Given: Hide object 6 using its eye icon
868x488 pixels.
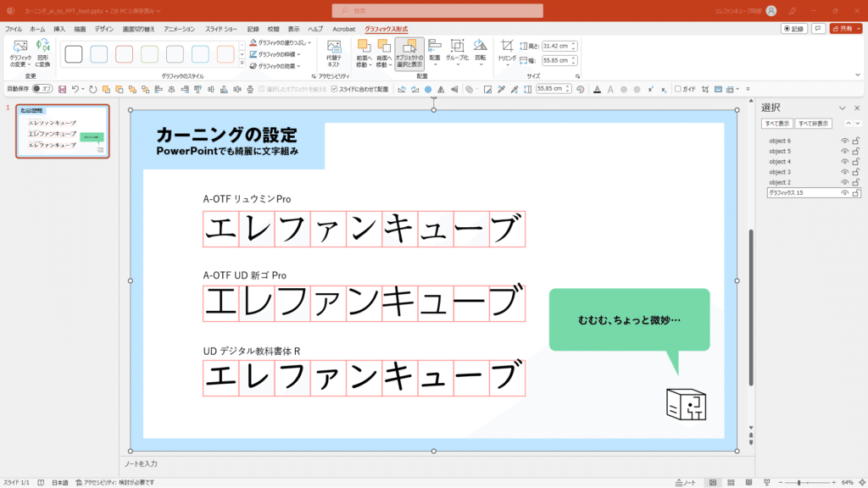Looking at the screenshot, I should coord(845,141).
